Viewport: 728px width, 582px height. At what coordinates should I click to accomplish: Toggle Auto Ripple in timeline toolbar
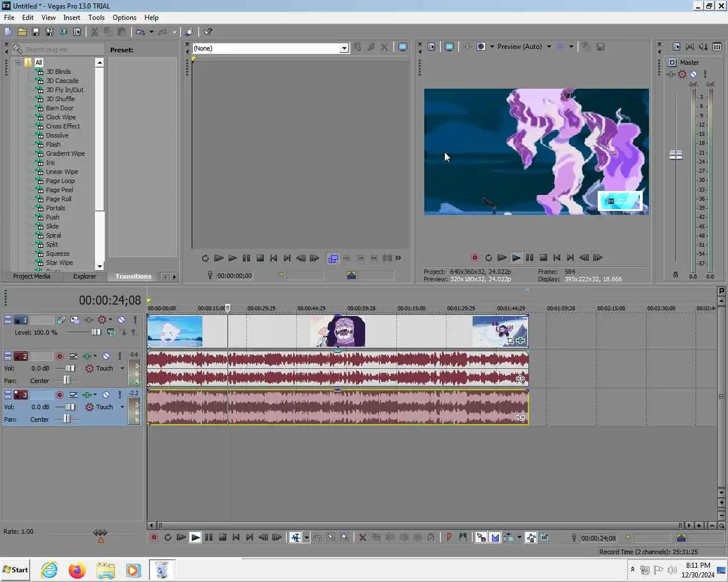[508, 537]
